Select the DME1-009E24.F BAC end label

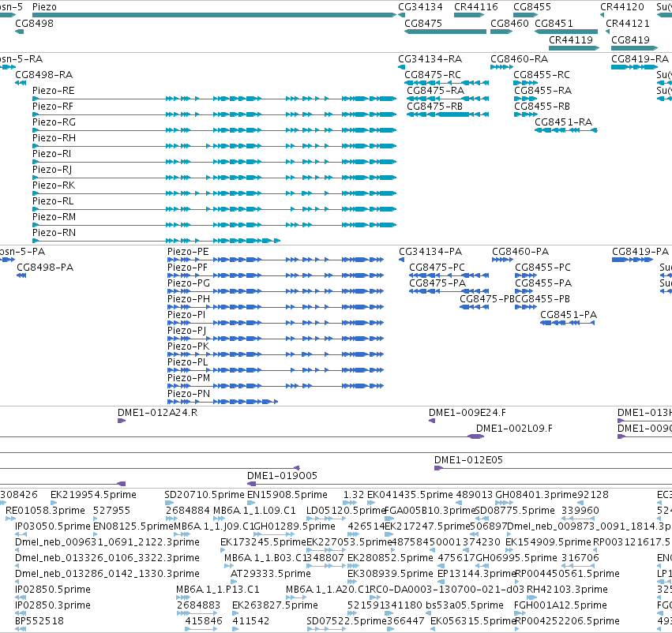click(467, 413)
